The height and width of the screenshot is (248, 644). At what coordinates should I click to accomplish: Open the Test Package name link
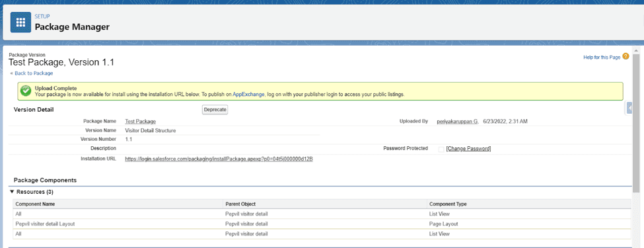(141, 121)
